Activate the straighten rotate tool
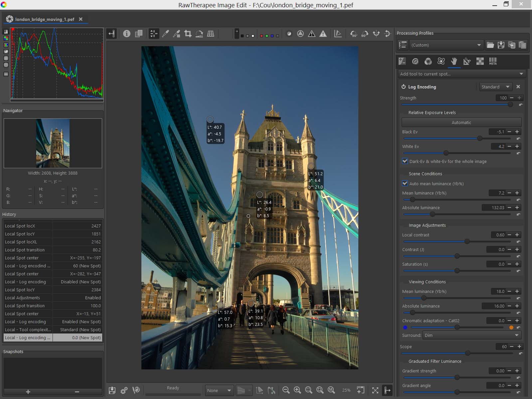This screenshot has width=532, height=399. coord(199,34)
